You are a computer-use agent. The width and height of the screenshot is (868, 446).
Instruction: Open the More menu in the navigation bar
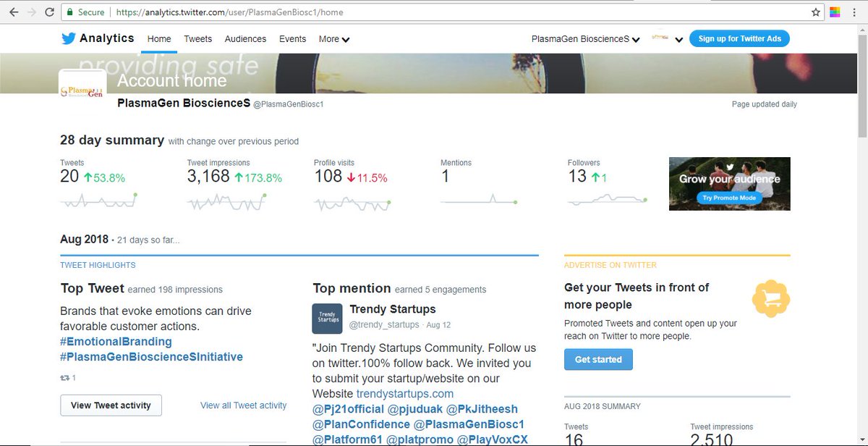coord(333,39)
